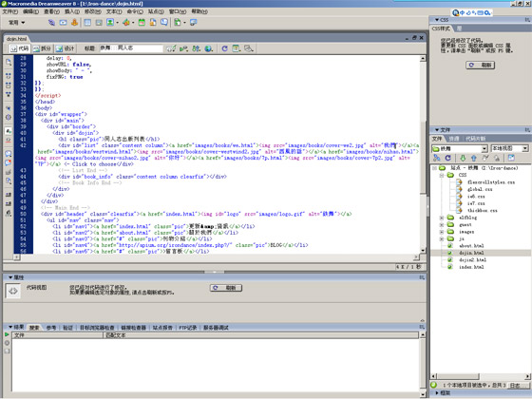Open the View Options icon
Image resolution: width=532 pixels, height=399 pixels.
tap(237, 48)
